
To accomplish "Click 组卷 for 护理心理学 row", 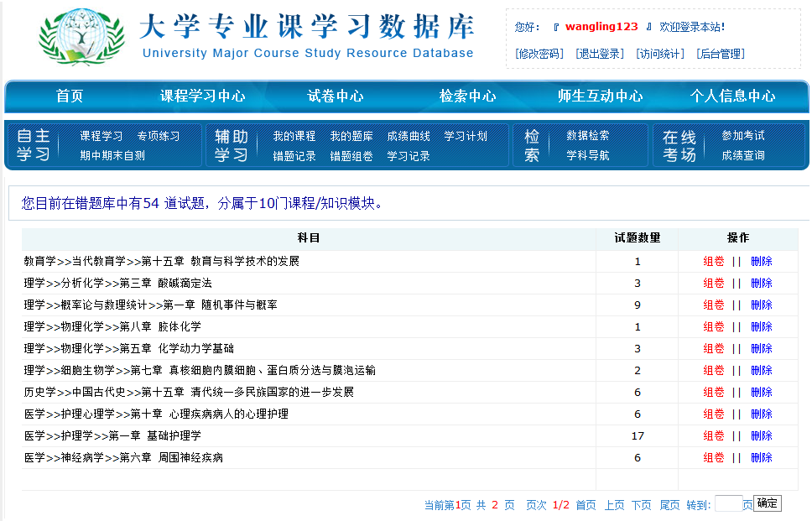I will pos(714,414).
